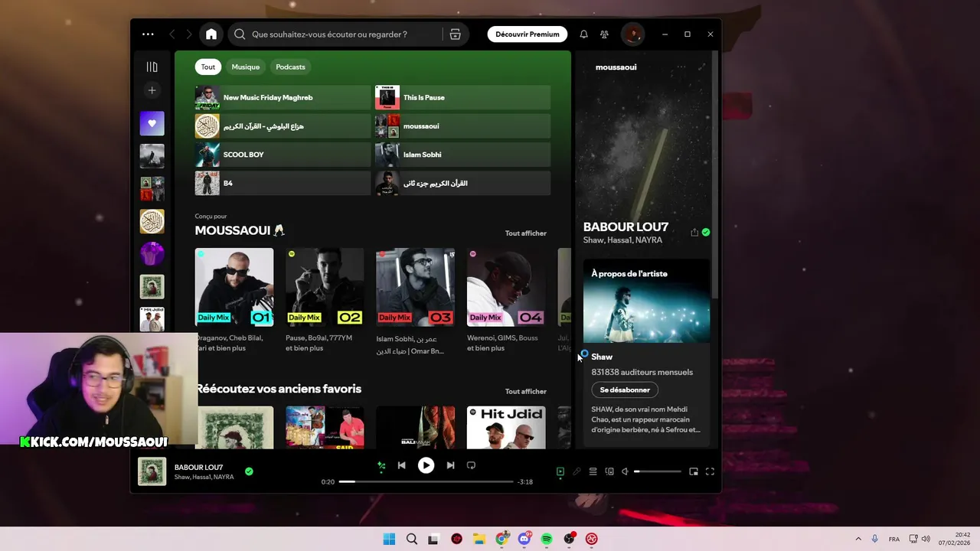Select the Tout filter chip
Screen dimensions: 980x551
(x=208, y=67)
